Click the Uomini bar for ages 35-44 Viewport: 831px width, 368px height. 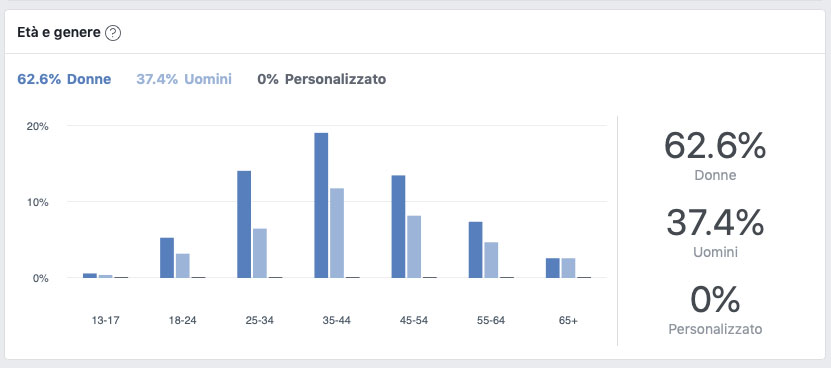337,233
